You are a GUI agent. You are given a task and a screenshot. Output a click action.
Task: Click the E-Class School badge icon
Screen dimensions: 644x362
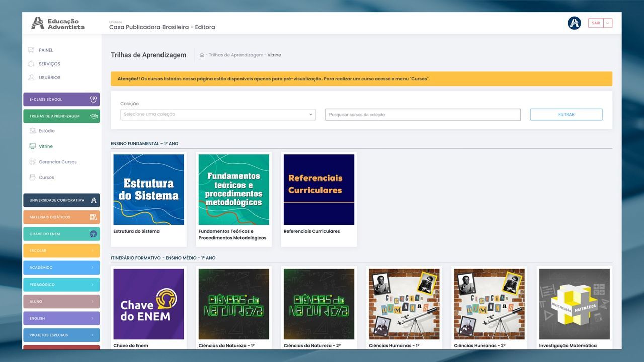coord(93,99)
